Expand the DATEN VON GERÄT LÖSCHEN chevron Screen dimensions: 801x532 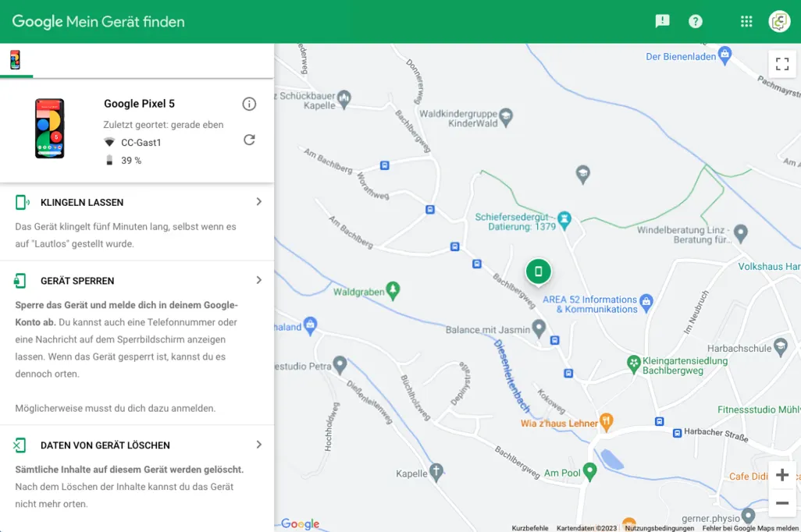[259, 444]
